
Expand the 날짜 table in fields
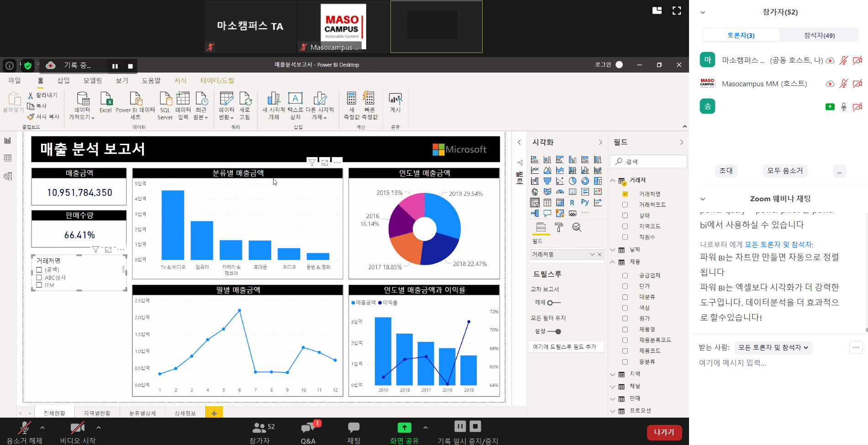613,250
